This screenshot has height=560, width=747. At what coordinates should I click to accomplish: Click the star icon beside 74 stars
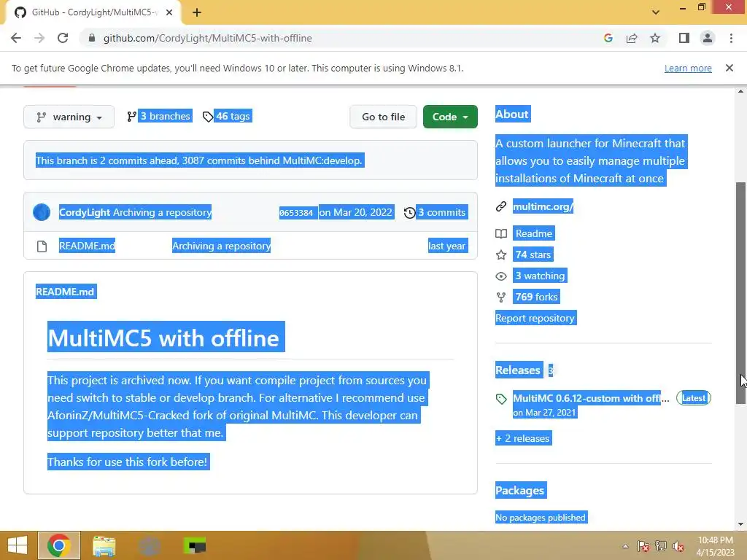click(500, 254)
